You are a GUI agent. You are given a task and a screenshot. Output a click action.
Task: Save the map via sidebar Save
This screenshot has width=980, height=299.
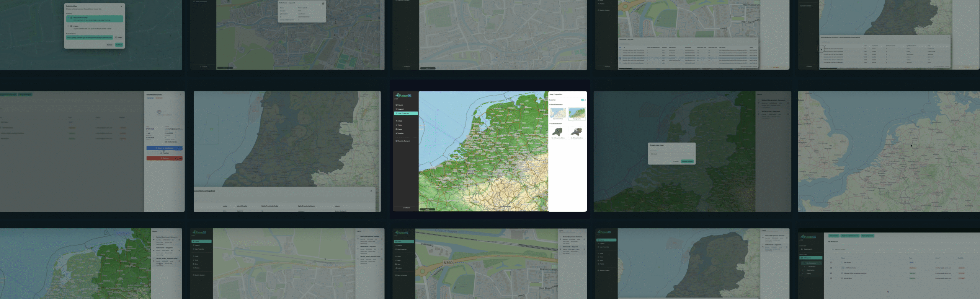coord(399,129)
